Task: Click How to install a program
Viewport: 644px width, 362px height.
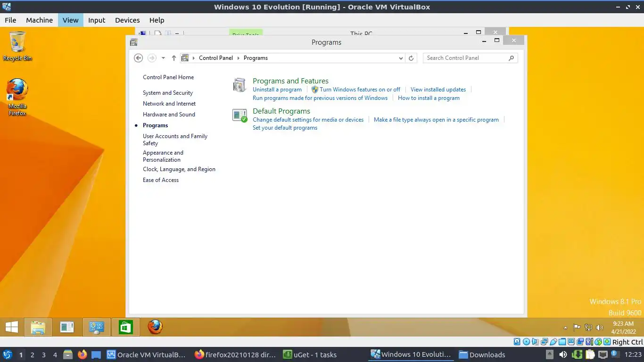Action: point(429,98)
